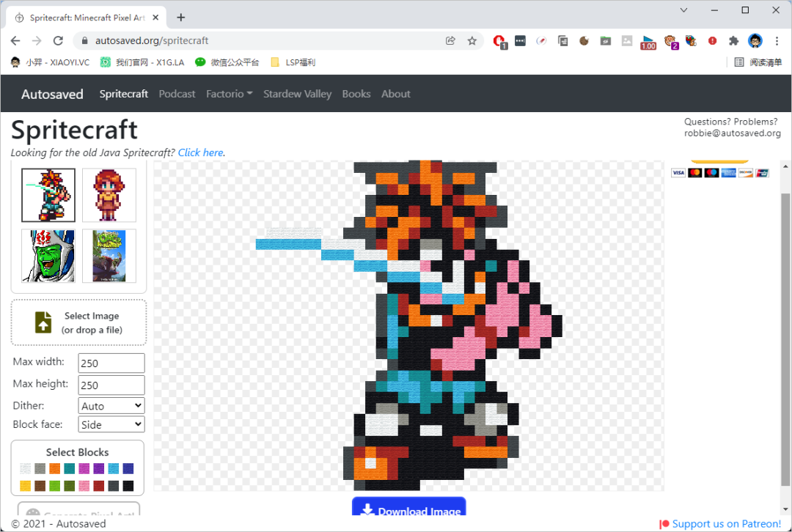
Task: Reload the Spritecraft page
Action: pyautogui.click(x=59, y=41)
